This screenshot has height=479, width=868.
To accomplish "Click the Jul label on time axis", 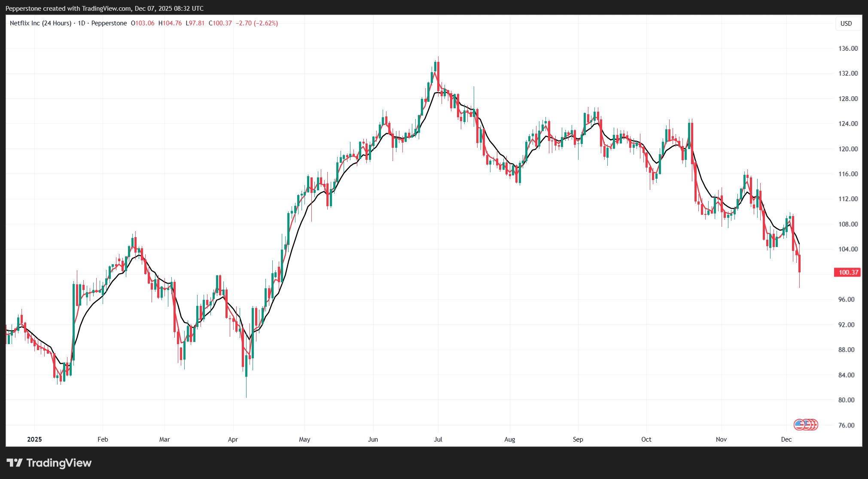I will point(438,439).
